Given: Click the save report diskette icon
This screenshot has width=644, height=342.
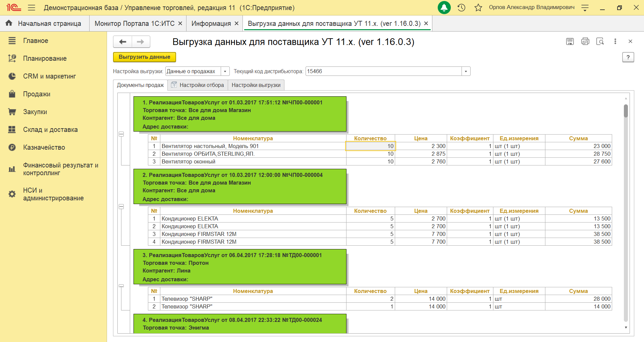Looking at the screenshot, I should 570,41.
